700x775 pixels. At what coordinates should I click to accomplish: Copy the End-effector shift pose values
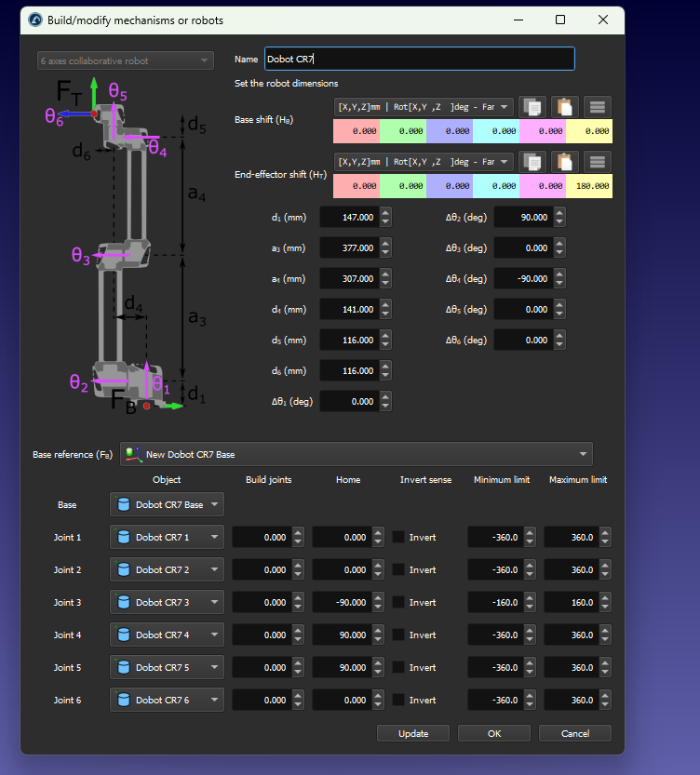pyautogui.click(x=531, y=161)
